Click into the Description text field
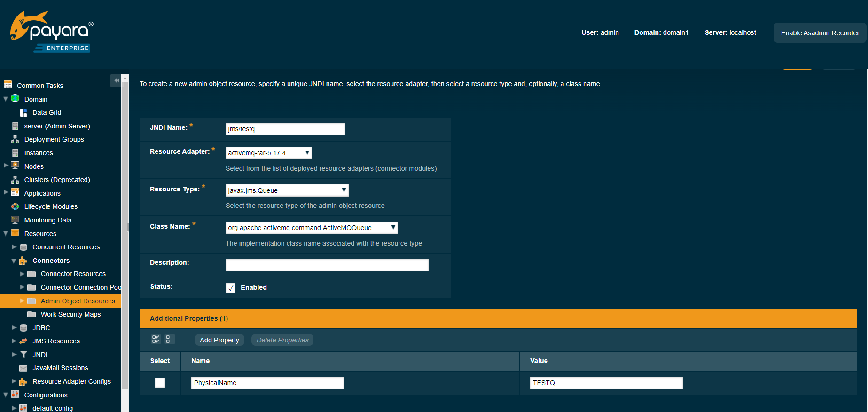Image resolution: width=868 pixels, height=412 pixels. point(327,265)
